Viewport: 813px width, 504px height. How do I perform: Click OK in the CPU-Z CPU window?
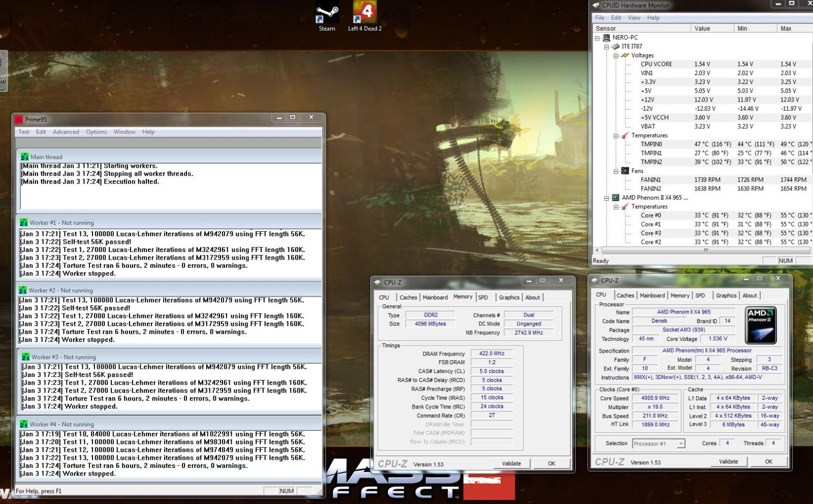tap(769, 461)
